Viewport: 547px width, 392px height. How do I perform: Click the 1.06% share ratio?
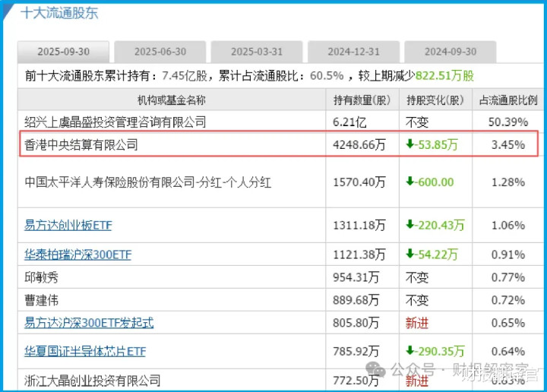pyautogui.click(x=508, y=226)
